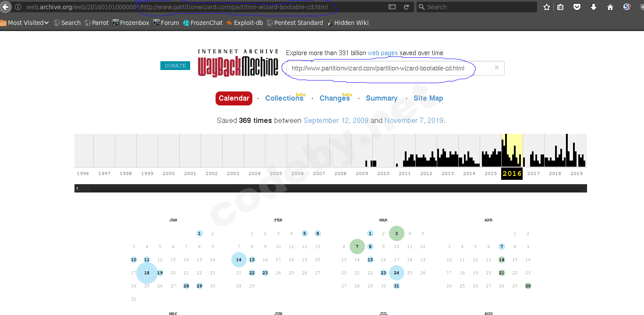Open the Downloads arrow panel
This screenshot has height=315, width=644.
coord(594,7)
